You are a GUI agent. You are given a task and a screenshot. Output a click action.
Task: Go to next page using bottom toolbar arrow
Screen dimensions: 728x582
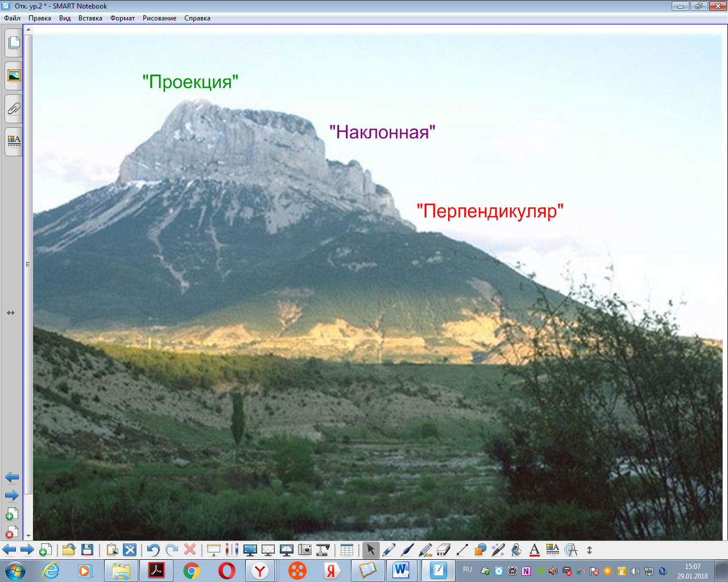27,550
